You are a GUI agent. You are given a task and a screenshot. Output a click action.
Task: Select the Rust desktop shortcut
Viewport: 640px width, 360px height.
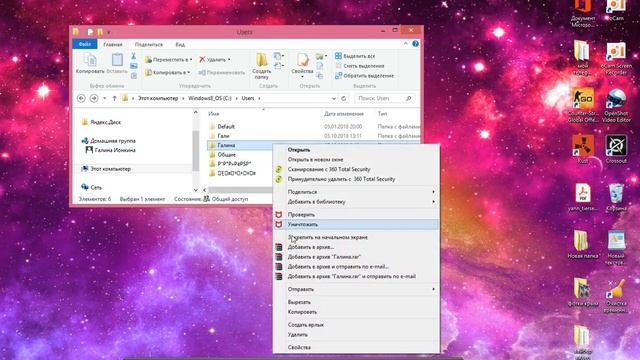[583, 149]
